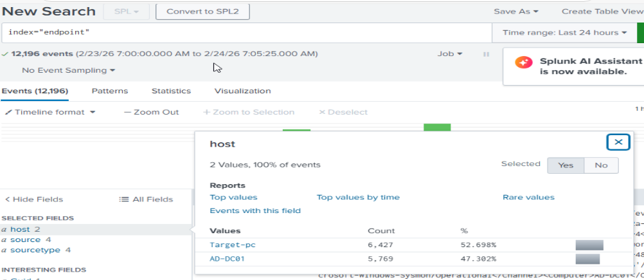Click the Target-pc percentage bar

(x=589, y=245)
